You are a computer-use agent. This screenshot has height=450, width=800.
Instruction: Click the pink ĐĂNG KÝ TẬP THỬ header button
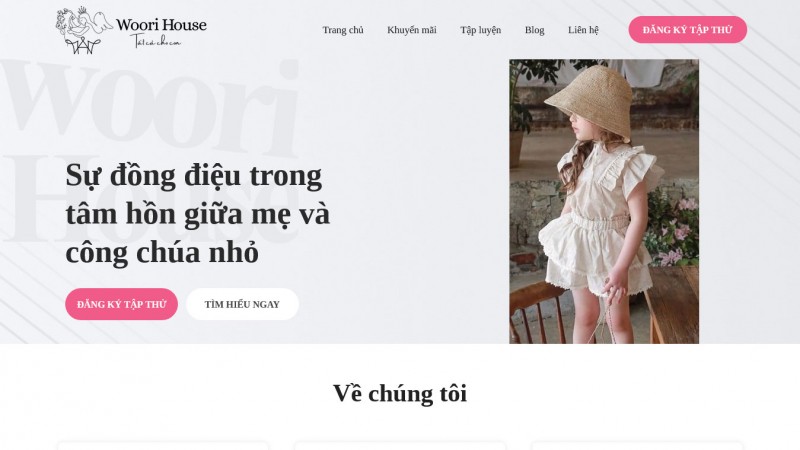coord(687,30)
